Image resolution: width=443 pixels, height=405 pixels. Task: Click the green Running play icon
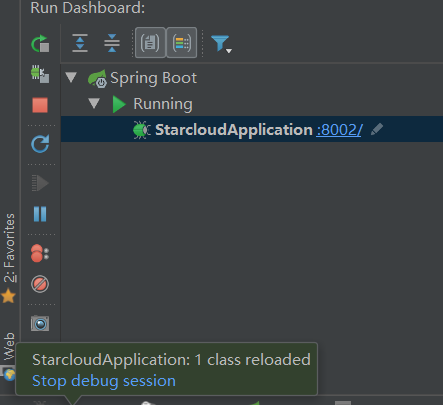[119, 104]
